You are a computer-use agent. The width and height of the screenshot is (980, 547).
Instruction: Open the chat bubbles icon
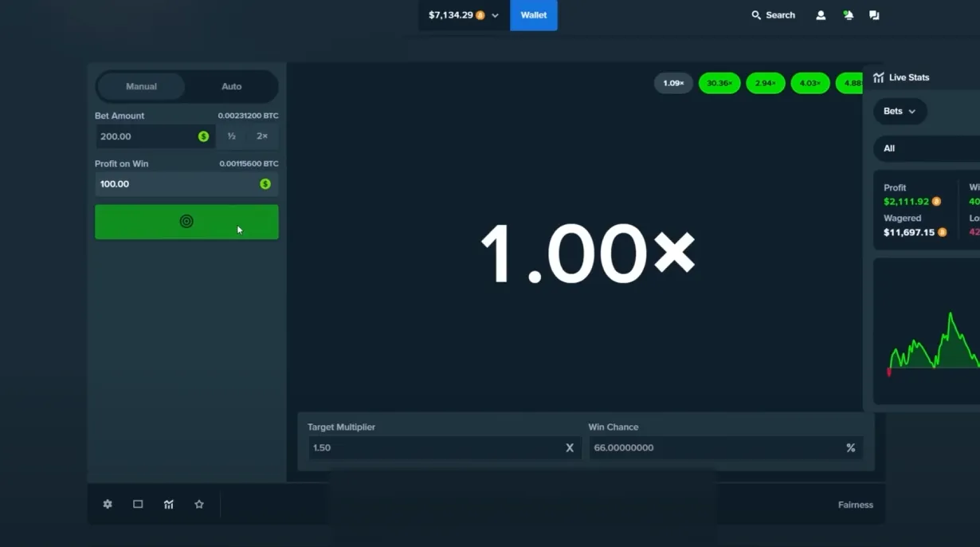tap(874, 15)
